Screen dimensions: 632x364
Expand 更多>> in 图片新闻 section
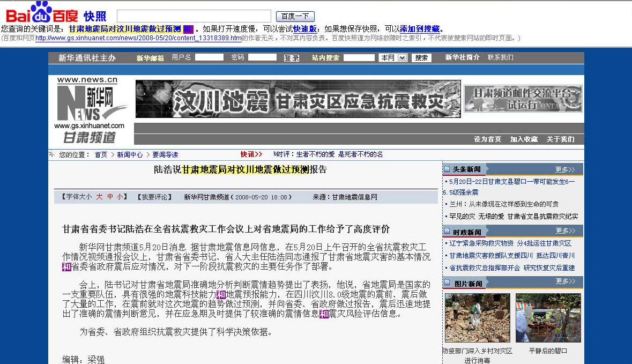point(565,281)
